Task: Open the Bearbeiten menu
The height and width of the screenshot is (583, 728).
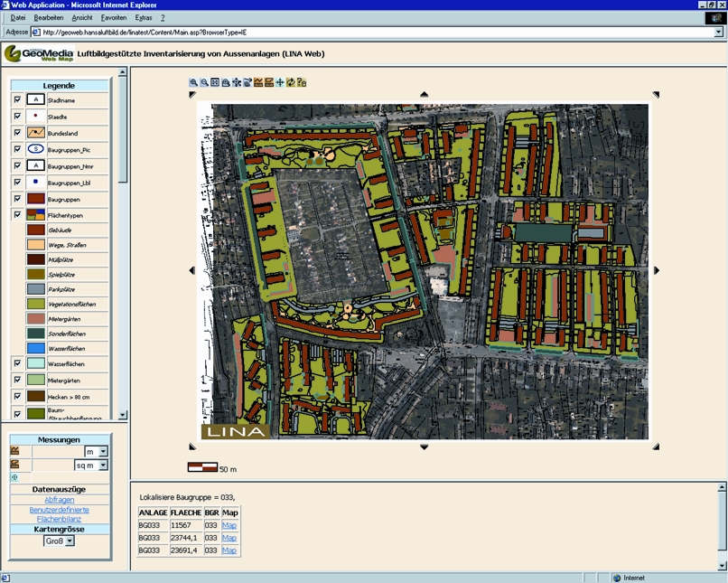Action: click(49, 18)
